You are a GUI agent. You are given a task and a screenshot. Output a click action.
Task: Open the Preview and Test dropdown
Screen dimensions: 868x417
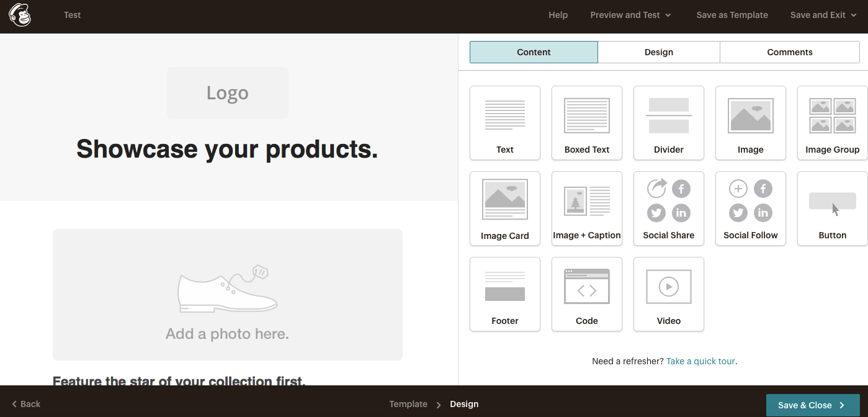point(630,15)
